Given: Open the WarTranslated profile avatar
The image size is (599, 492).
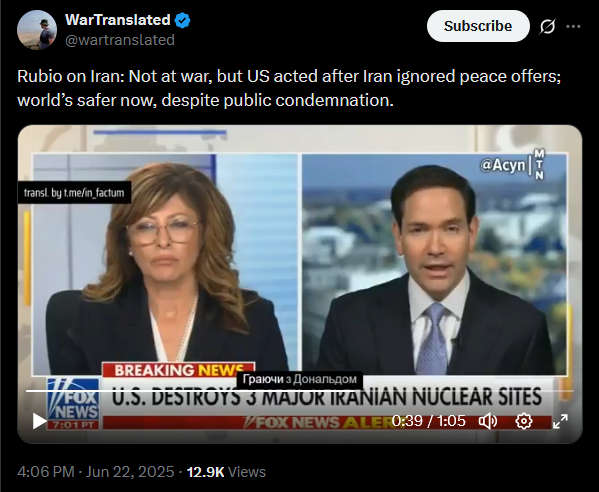Looking at the screenshot, I should tap(37, 30).
